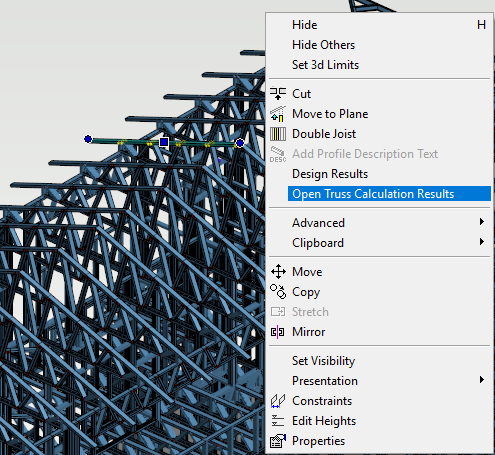This screenshot has width=495, height=455.
Task: Choose Set 3d Limits option
Action: coord(325,65)
